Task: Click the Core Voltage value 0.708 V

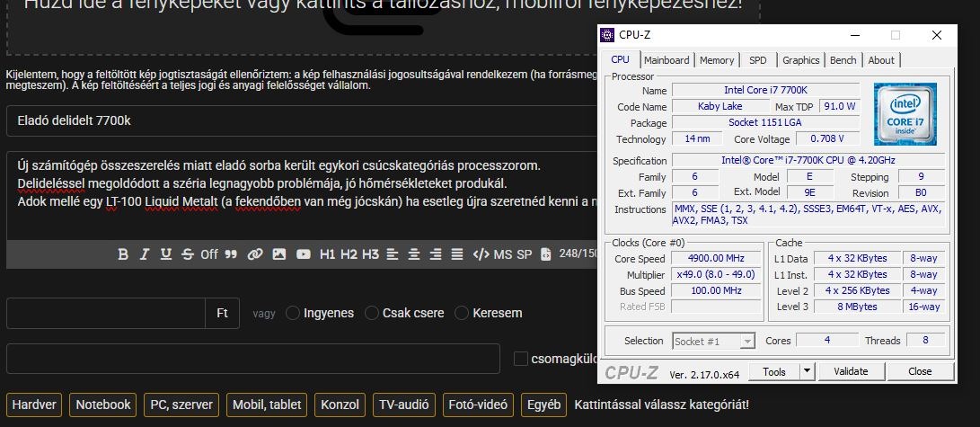Action: (x=827, y=138)
